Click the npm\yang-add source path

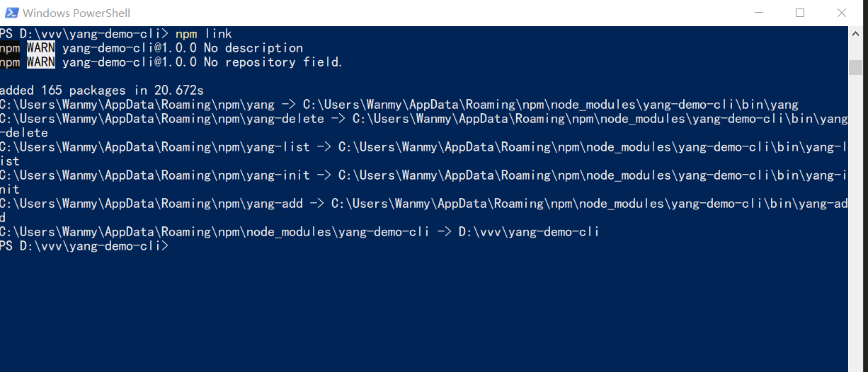pos(151,204)
